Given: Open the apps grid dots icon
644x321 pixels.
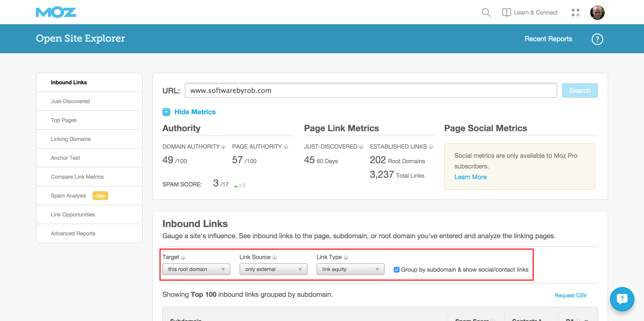Looking at the screenshot, I should click(575, 13).
